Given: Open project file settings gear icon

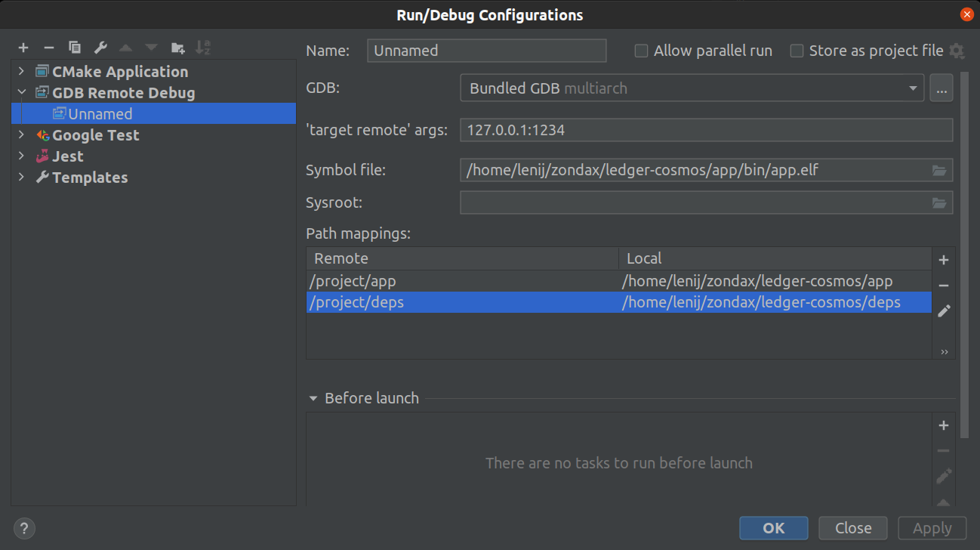Looking at the screenshot, I should click(x=957, y=51).
